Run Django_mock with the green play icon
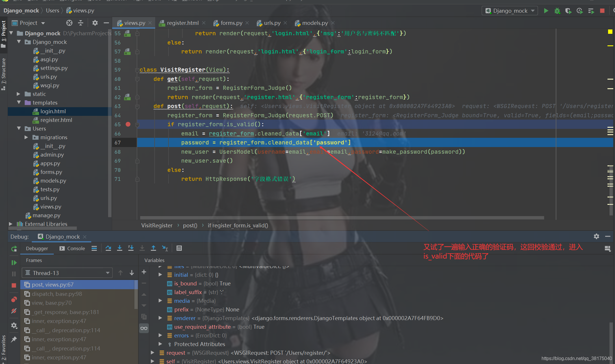Screen dimensions: 615x364 coord(546,11)
